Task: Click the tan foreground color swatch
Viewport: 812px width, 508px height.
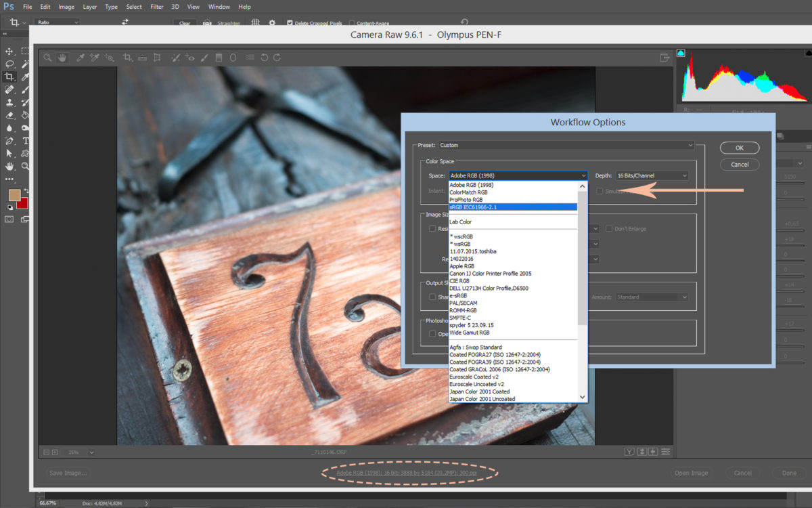Action: click(x=14, y=195)
